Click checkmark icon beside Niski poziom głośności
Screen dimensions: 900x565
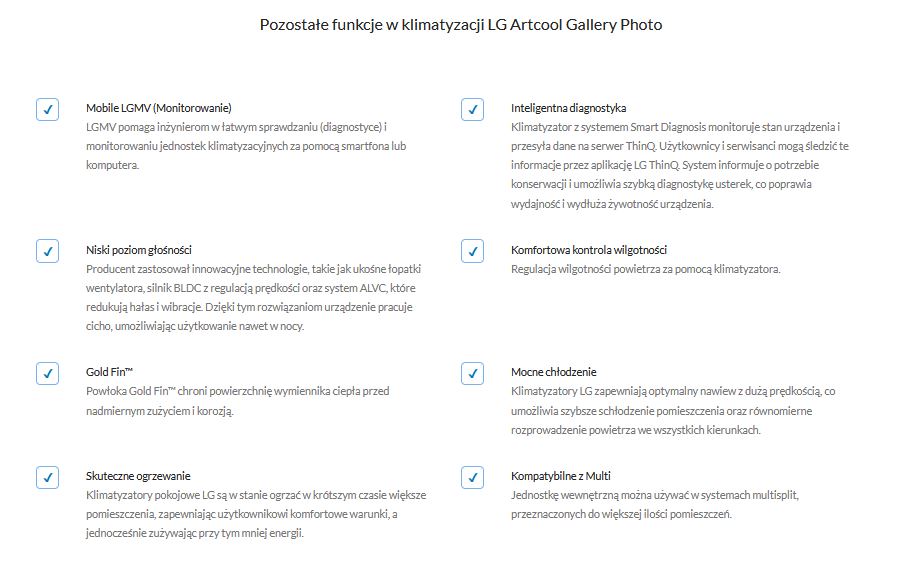click(x=47, y=252)
